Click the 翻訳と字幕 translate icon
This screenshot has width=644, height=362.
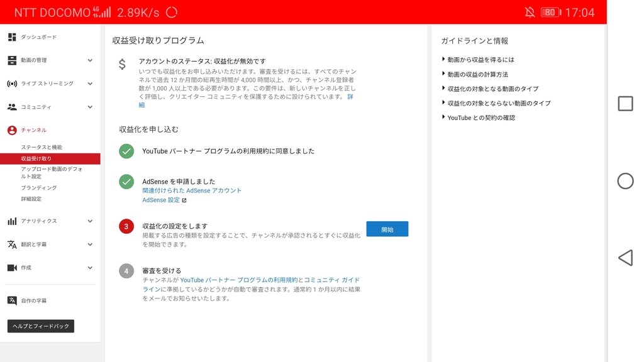click(12, 244)
